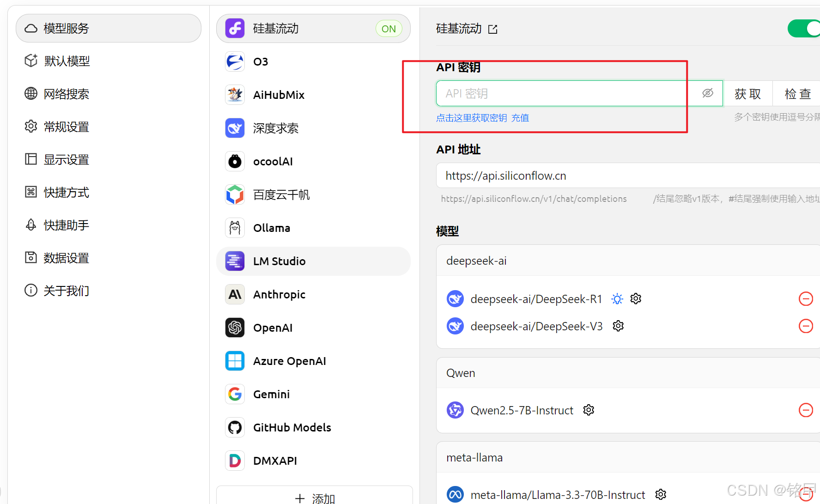
Task: Select the Gemini provider icon
Action: tap(235, 394)
